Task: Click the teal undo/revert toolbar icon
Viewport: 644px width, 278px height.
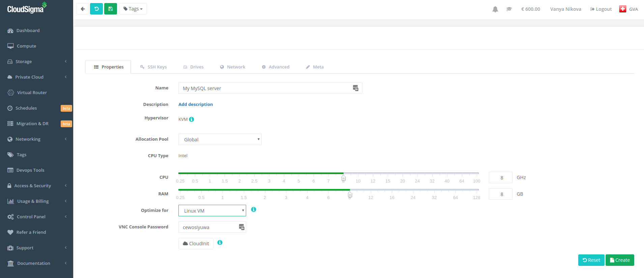Action: [x=96, y=9]
